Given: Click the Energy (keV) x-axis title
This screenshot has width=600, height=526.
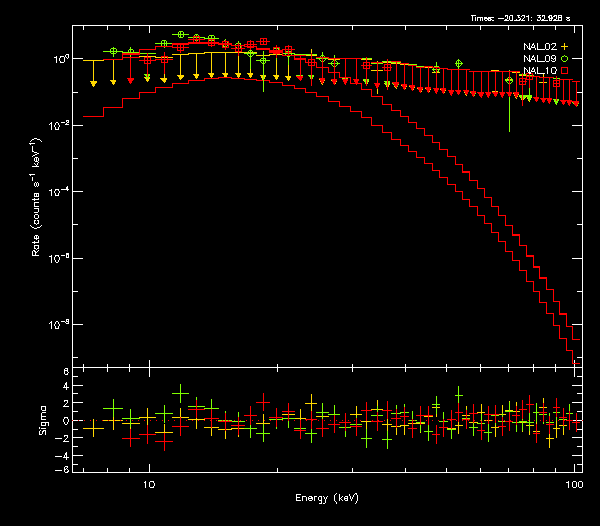Looking at the screenshot, I should [x=326, y=498].
